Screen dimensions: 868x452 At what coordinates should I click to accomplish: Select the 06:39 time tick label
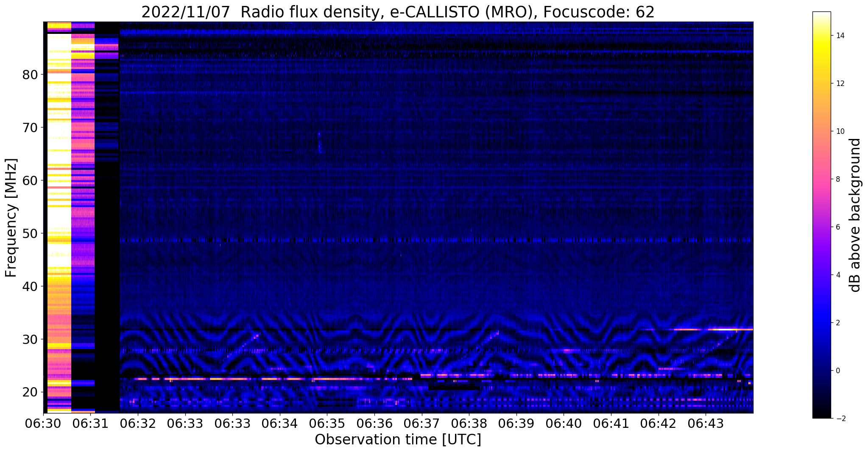(516, 424)
